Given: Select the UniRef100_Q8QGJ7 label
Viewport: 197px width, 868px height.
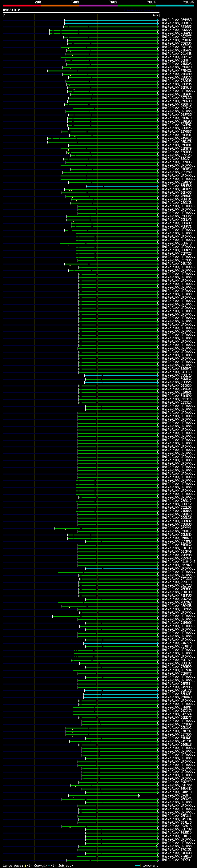Looking at the screenshot, I should pos(177,501).
